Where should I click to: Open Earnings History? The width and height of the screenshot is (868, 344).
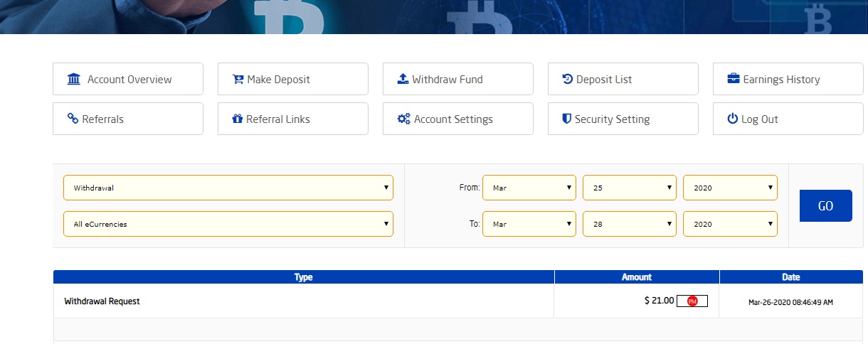tap(788, 79)
